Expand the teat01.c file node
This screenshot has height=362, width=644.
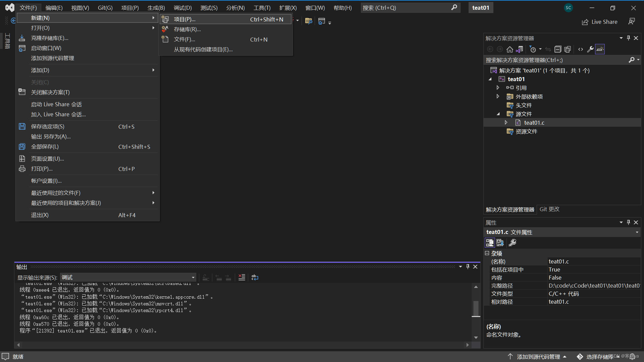pyautogui.click(x=506, y=123)
